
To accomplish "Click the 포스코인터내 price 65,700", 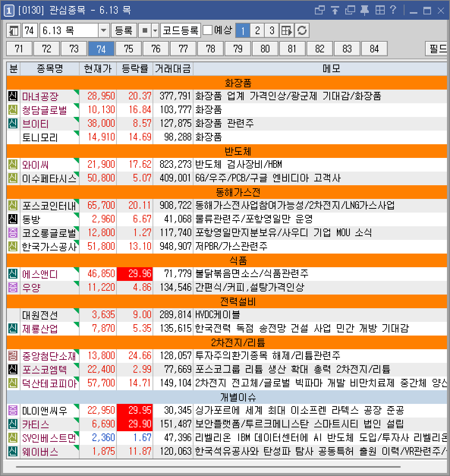I will (x=101, y=205).
